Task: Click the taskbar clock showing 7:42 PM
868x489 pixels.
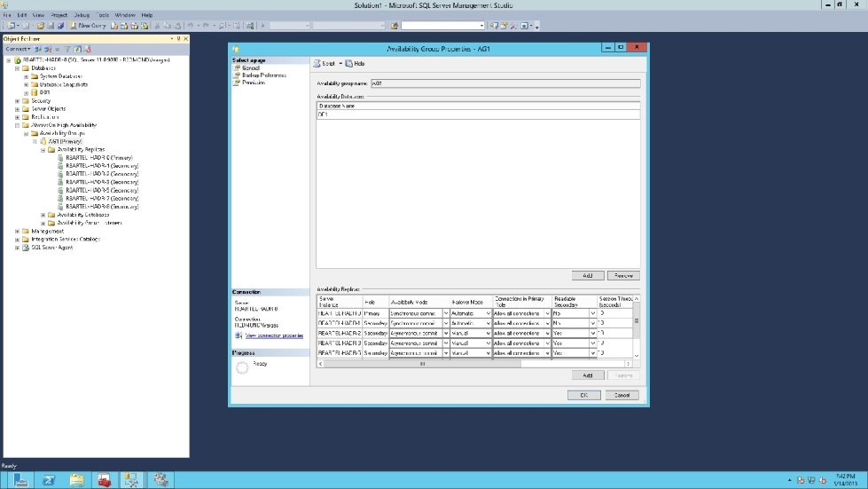Action: click(845, 479)
